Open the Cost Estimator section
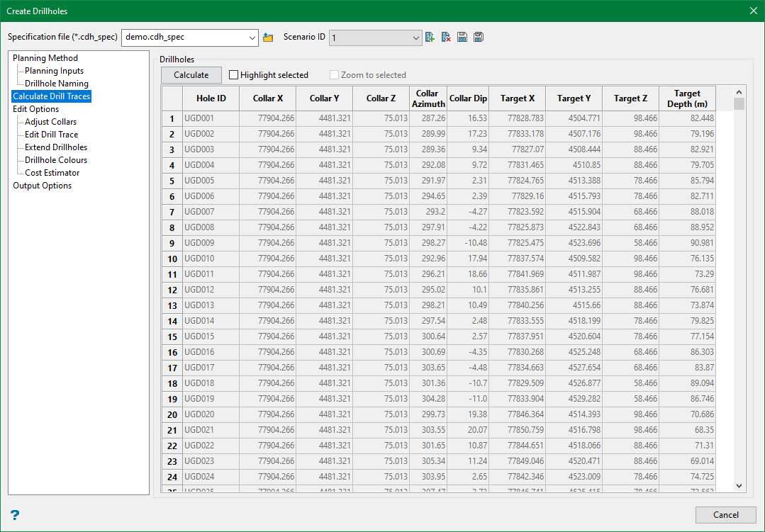The height and width of the screenshot is (532, 765). tap(52, 173)
